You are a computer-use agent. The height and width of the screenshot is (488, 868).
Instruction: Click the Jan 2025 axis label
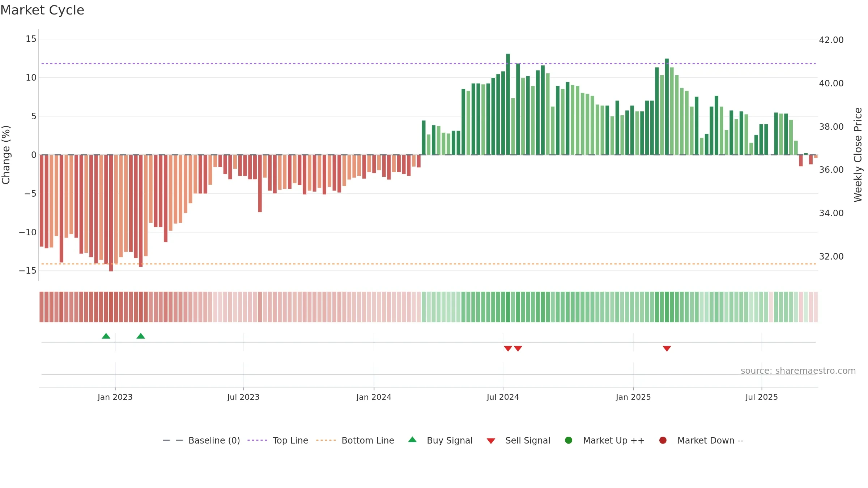pos(633,397)
